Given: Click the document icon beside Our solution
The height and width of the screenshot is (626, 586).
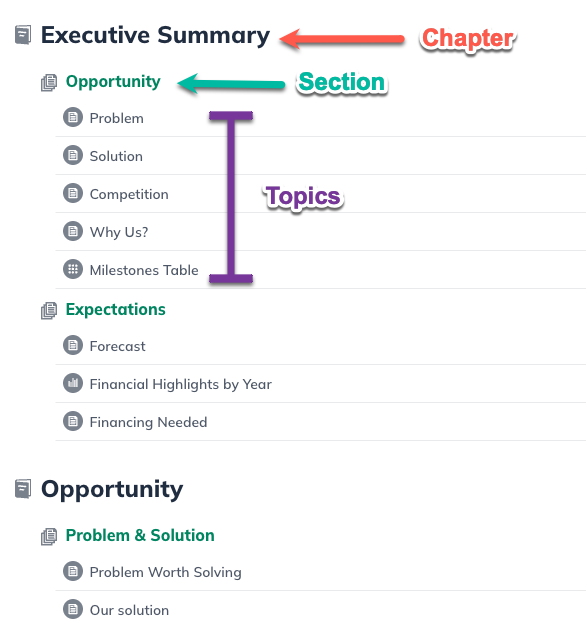Looking at the screenshot, I should pyautogui.click(x=73, y=609).
